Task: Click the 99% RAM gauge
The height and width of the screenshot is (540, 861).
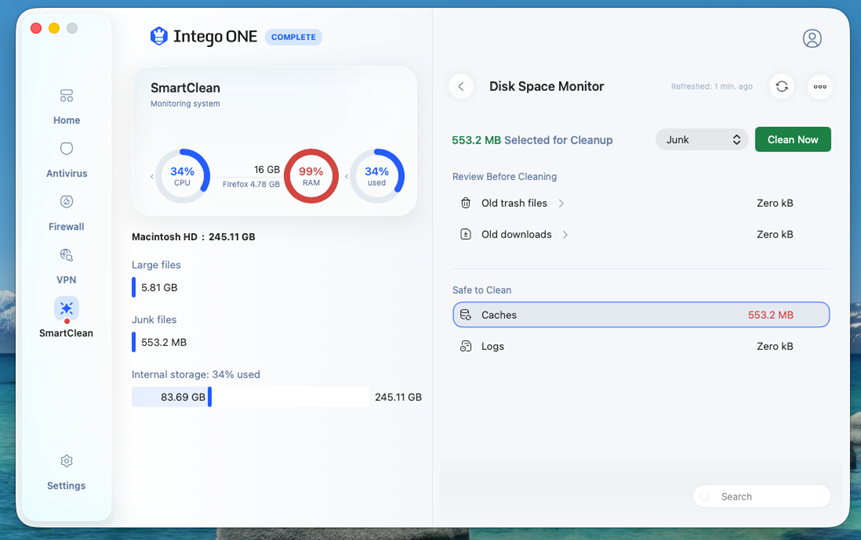Action: tap(311, 176)
